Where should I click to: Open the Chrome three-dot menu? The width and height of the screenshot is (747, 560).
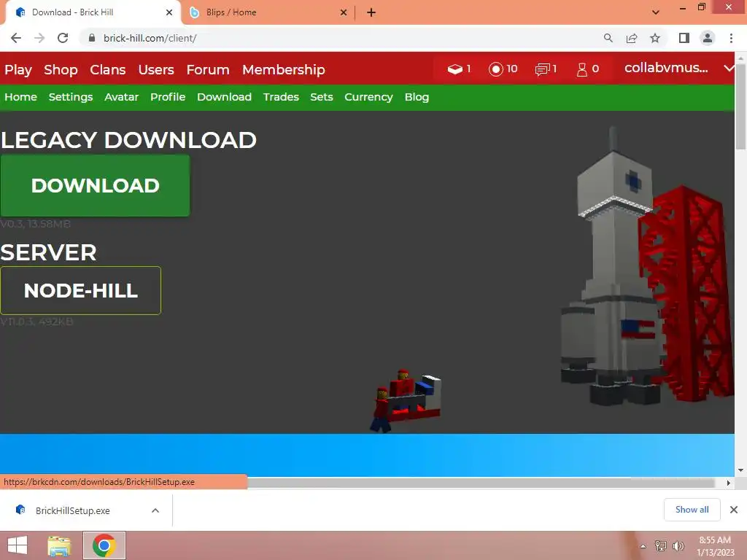tap(731, 38)
